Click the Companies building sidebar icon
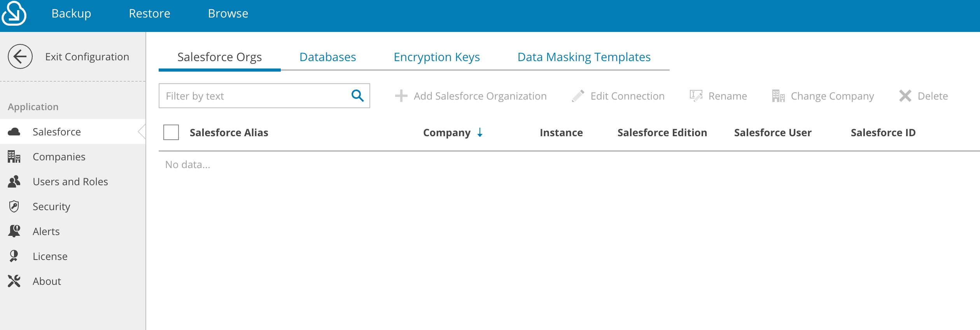 click(x=14, y=157)
